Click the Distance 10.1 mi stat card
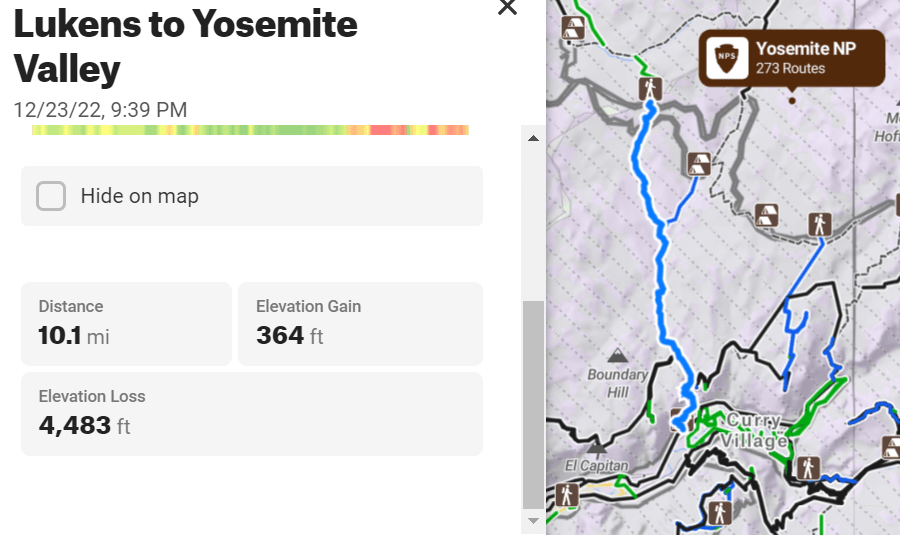The width and height of the screenshot is (900, 535). point(126,323)
